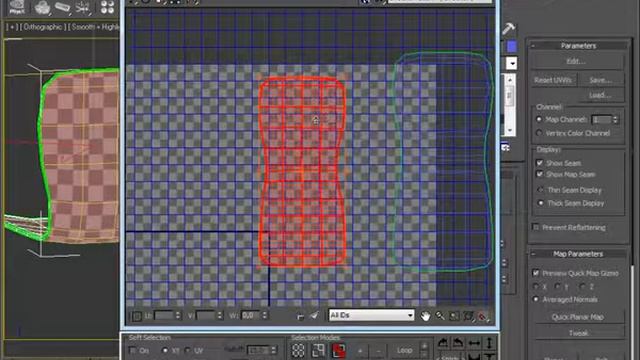This screenshot has width=640, height=360.
Task: Click the Loop selection button
Action: (x=404, y=351)
